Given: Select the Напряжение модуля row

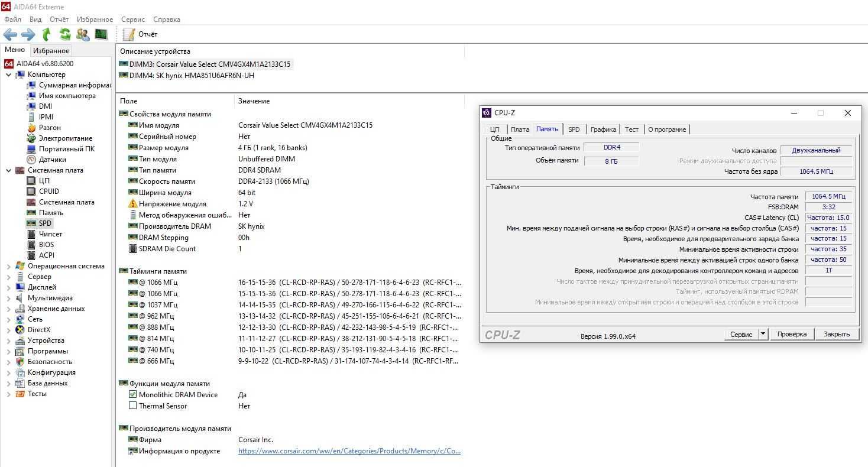Looking at the screenshot, I should [x=290, y=204].
